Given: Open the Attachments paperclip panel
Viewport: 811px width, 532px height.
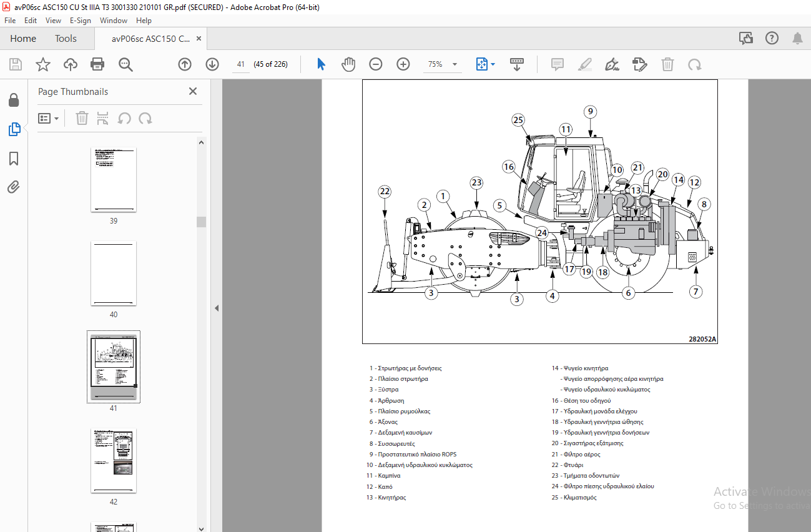Looking at the screenshot, I should click(14, 187).
